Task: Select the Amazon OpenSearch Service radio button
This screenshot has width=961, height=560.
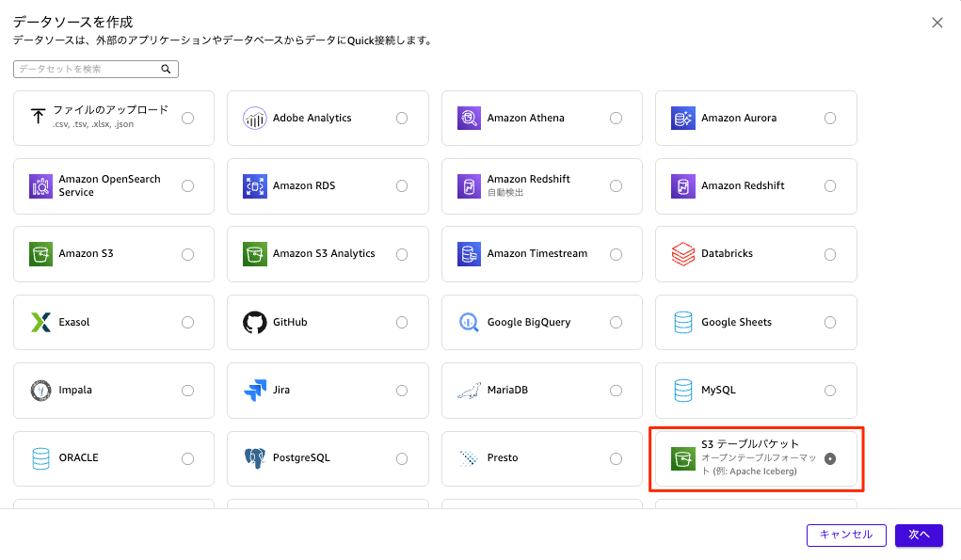Action: (x=187, y=185)
